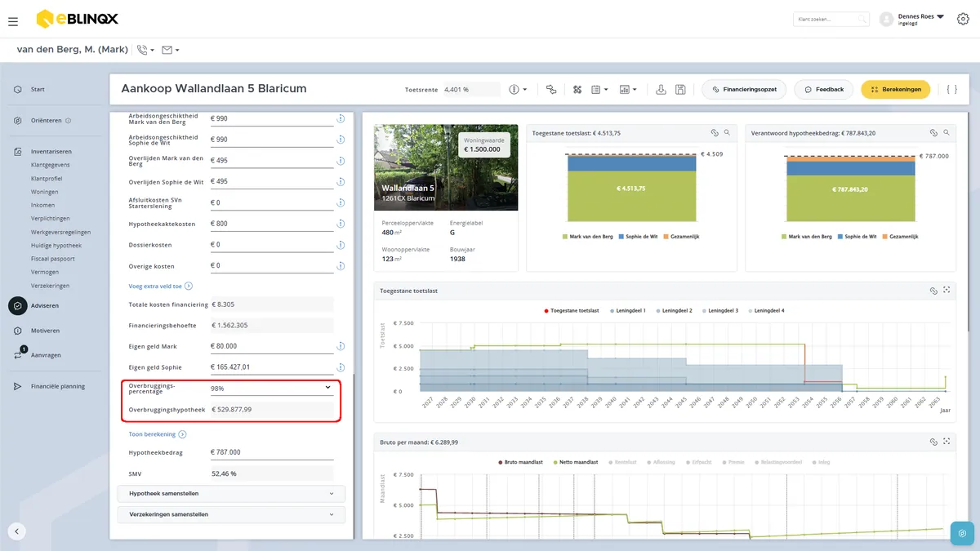Open the chart view dropdown in toolbar
The image size is (980, 551).
pyautogui.click(x=628, y=89)
